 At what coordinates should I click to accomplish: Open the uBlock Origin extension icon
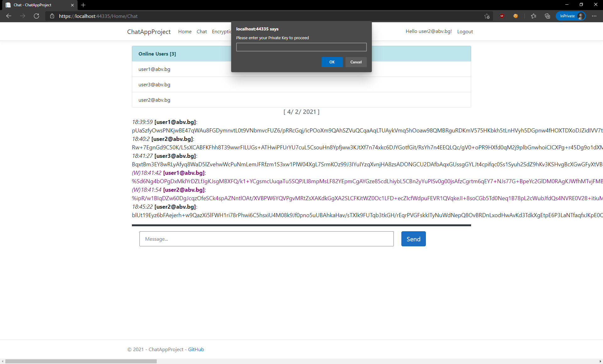[502, 16]
